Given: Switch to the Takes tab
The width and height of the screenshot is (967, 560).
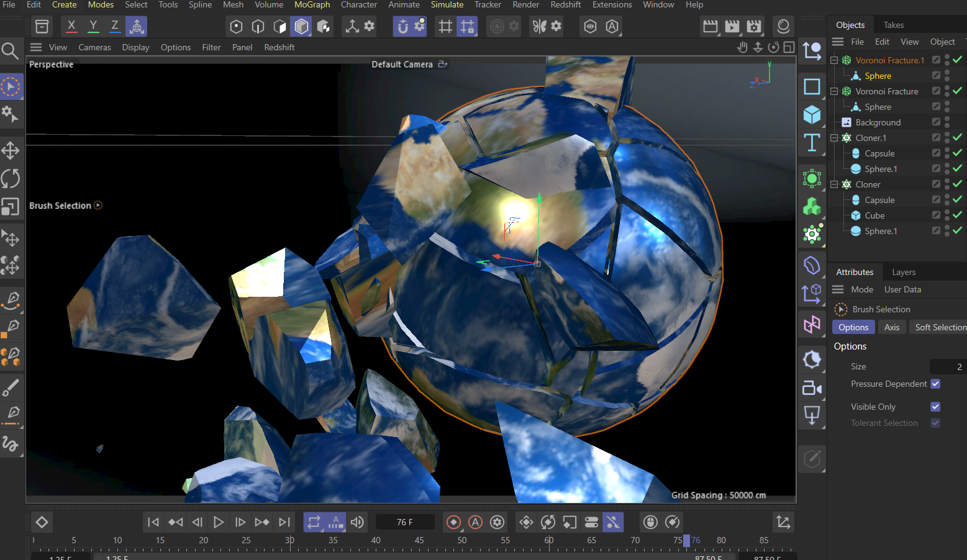Looking at the screenshot, I should pyautogui.click(x=893, y=24).
